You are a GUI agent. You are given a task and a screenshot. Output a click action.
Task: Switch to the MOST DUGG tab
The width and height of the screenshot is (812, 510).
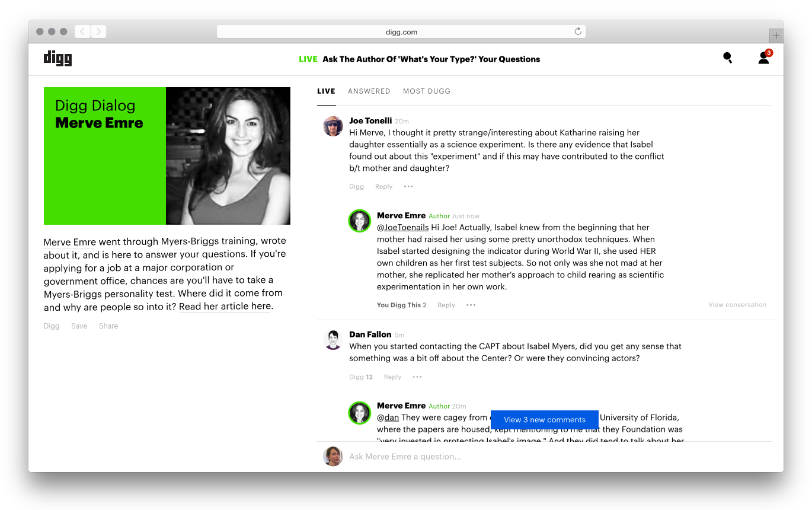point(427,91)
